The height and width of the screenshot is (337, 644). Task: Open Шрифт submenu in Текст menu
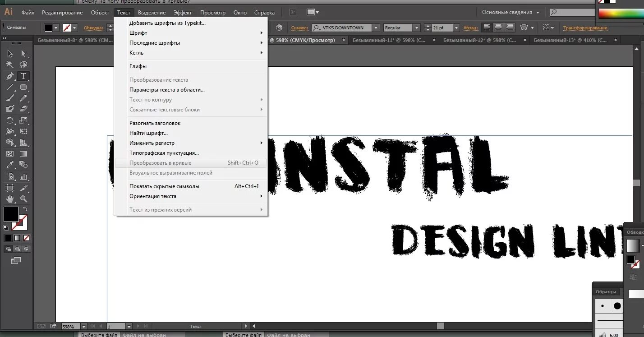(x=191, y=33)
